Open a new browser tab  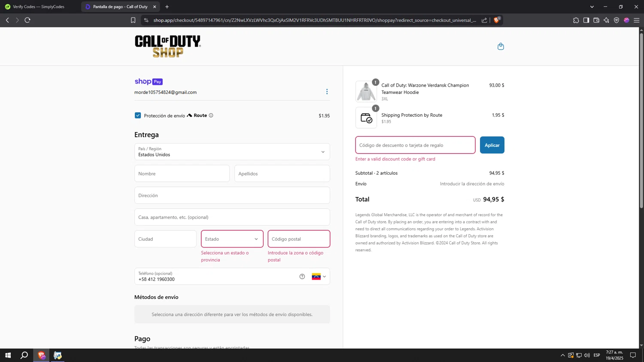(167, 7)
